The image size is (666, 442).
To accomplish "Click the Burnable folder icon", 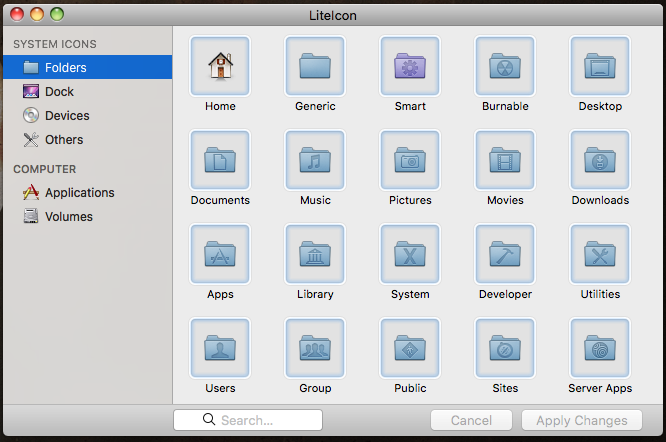I will [x=505, y=66].
